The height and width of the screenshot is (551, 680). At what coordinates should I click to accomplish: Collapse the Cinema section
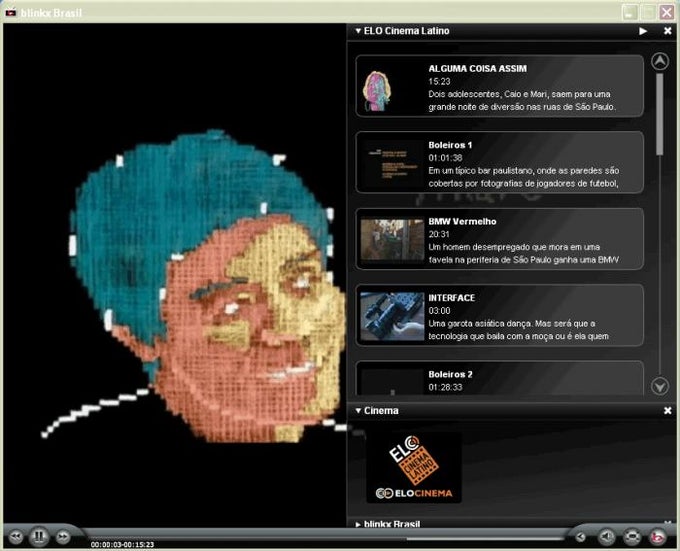[358, 411]
